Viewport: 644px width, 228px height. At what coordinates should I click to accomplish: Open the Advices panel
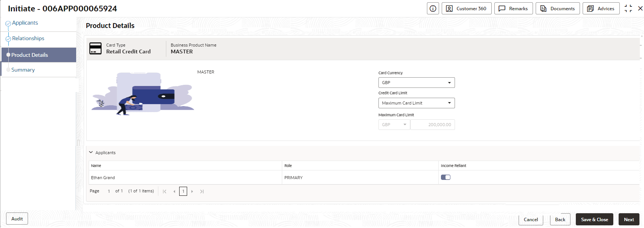click(x=601, y=8)
